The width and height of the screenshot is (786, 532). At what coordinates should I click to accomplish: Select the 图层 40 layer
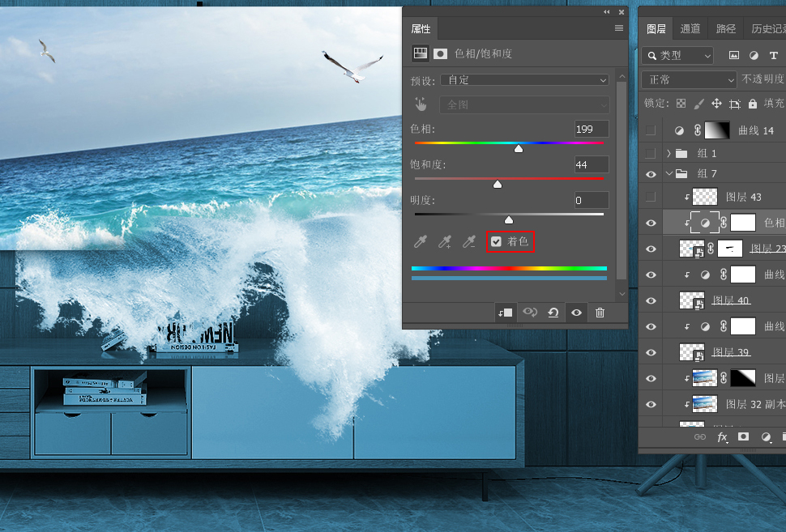coord(730,300)
